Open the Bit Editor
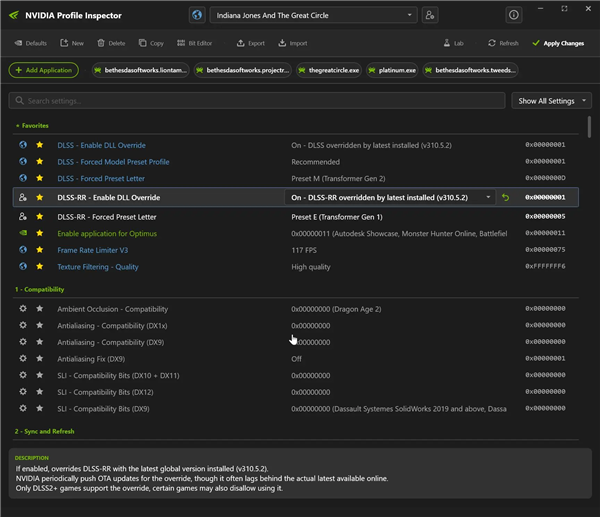 pos(194,43)
